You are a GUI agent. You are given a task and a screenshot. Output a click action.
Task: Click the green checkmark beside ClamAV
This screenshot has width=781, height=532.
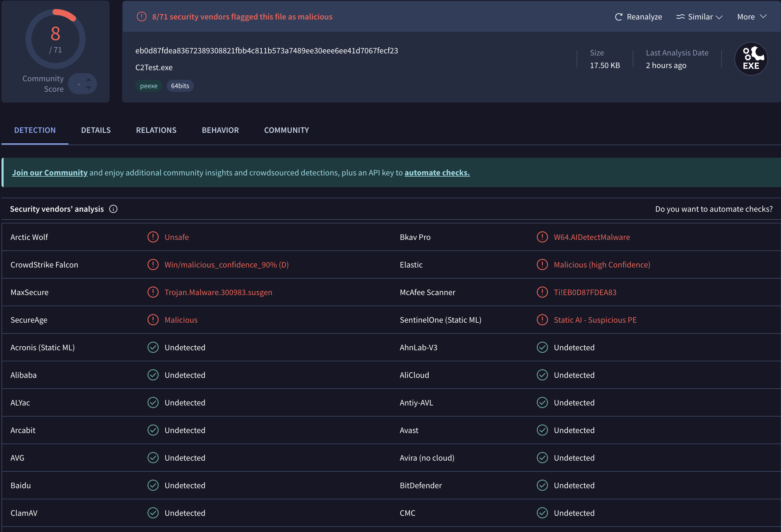(153, 513)
